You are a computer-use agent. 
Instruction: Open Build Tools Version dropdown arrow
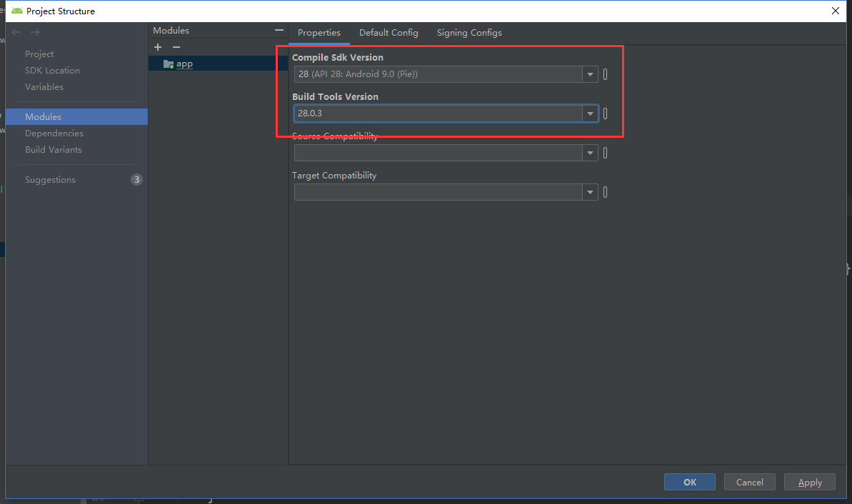click(x=590, y=114)
